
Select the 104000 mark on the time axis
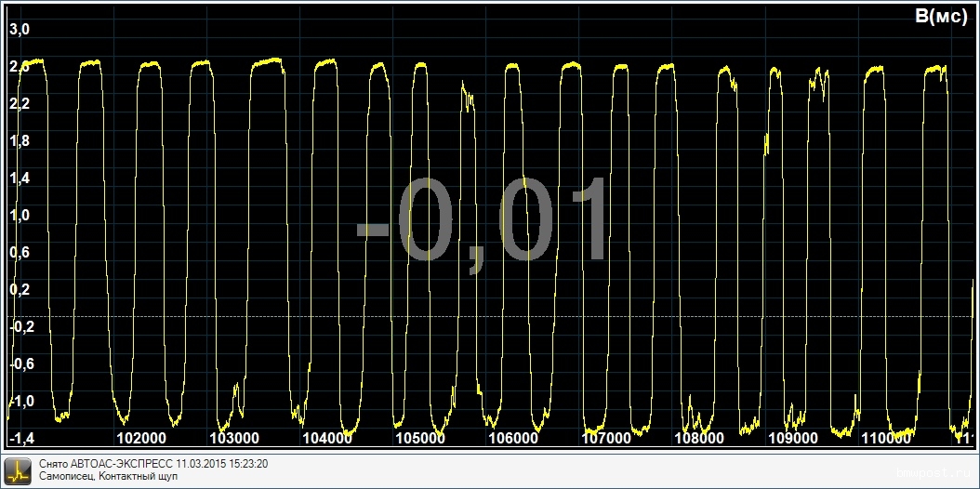[x=327, y=438]
